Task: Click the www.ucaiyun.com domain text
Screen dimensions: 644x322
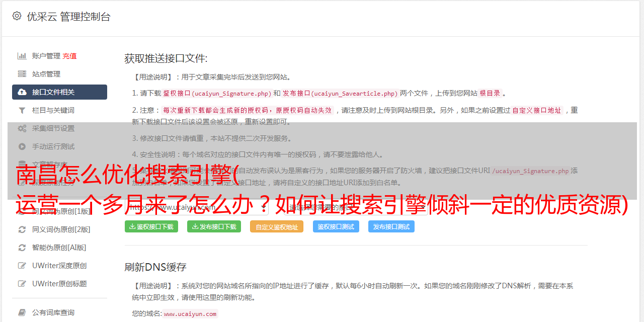Action: pos(190,313)
